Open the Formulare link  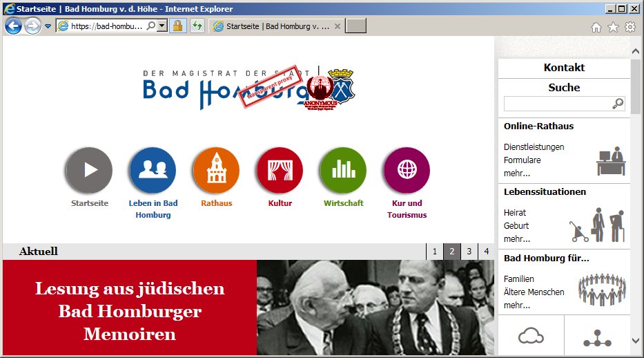[522, 160]
